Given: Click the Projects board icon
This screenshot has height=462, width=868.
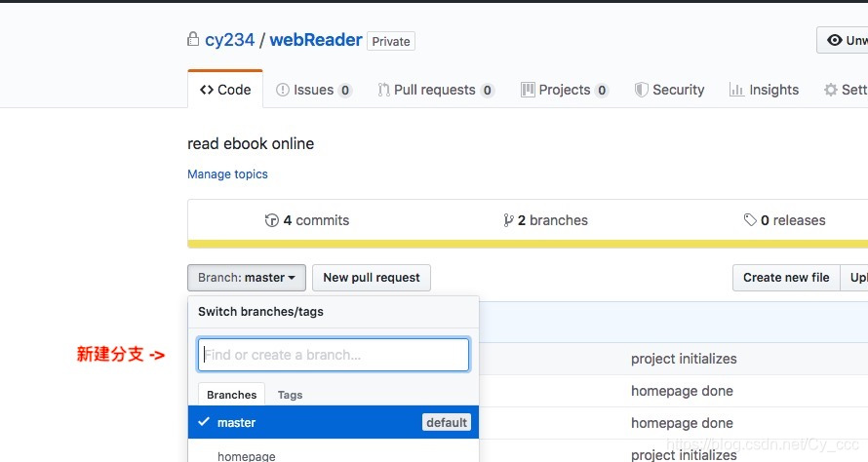Looking at the screenshot, I should click(528, 90).
